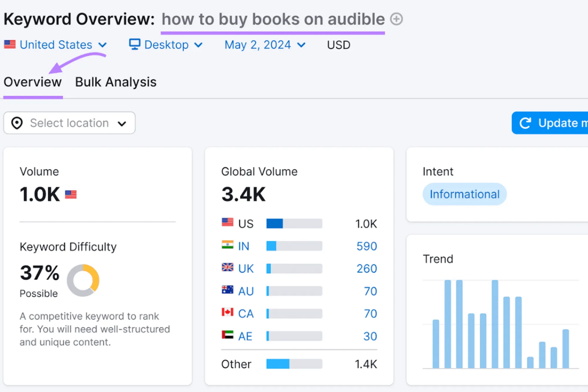
Task: Click the IN volume bar
Action: coord(294,246)
